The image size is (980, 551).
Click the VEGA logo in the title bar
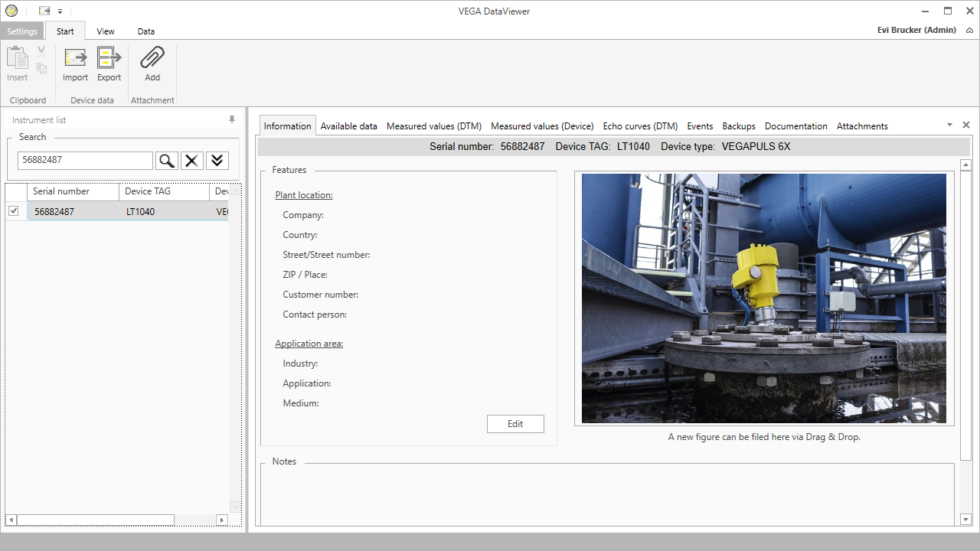[x=11, y=11]
